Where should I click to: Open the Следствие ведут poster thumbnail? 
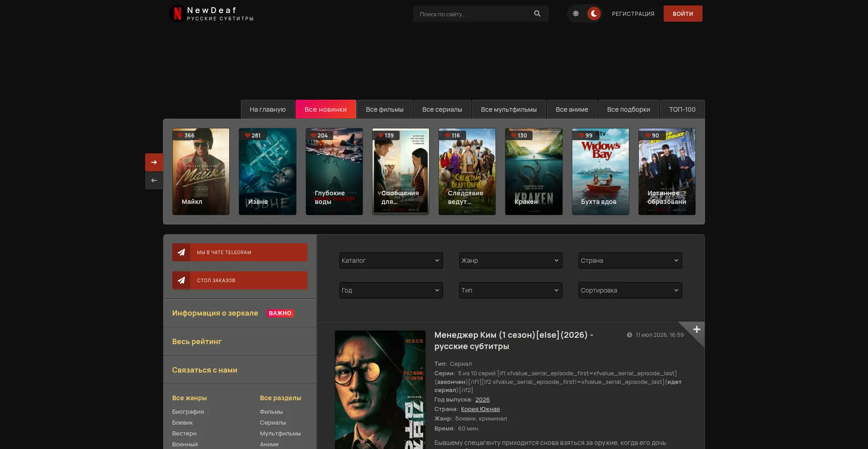coord(467,171)
